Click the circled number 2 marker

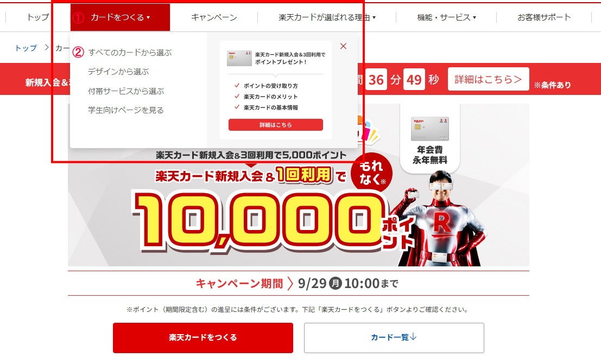(x=78, y=52)
